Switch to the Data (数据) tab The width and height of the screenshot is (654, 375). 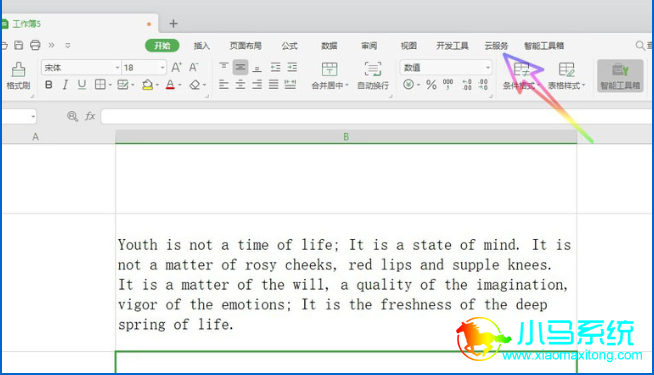(329, 46)
